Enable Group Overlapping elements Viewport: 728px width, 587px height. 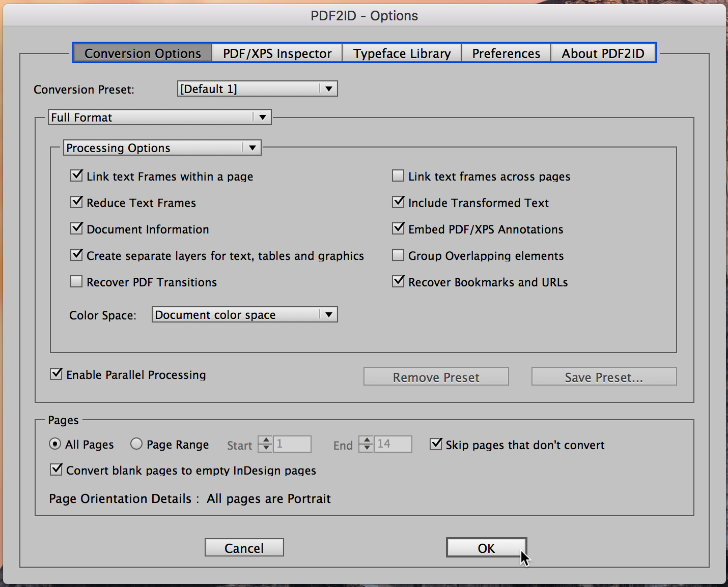[x=398, y=255]
